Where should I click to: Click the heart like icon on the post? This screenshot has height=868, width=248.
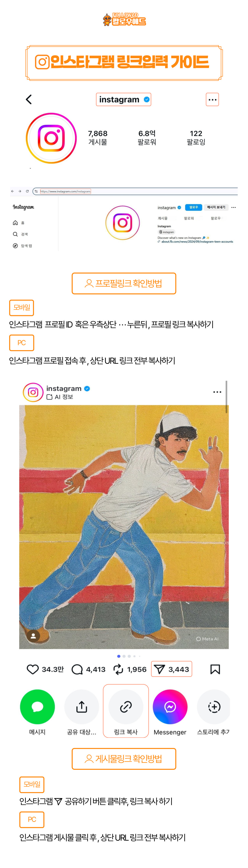[x=33, y=669]
